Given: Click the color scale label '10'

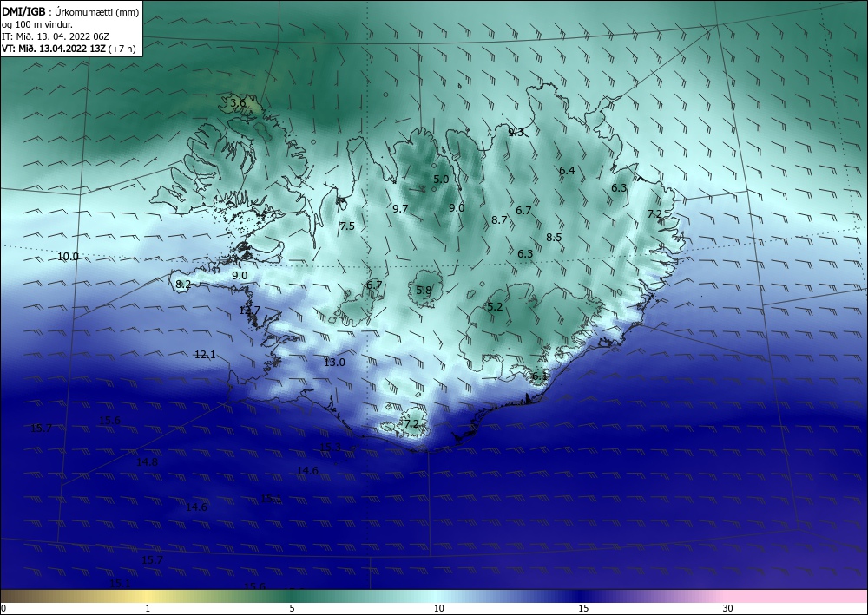Looking at the screenshot, I should [438, 608].
